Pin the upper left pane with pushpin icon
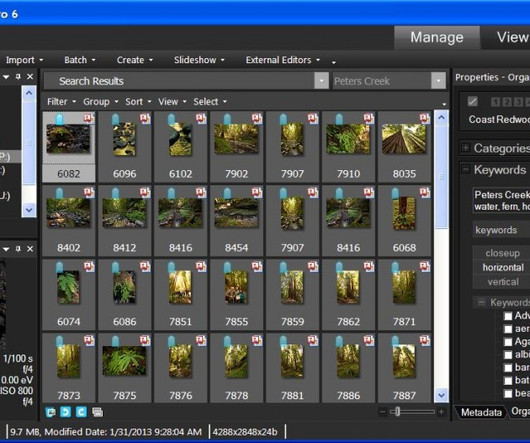Viewport: 530px width, 443px height. 18,77
